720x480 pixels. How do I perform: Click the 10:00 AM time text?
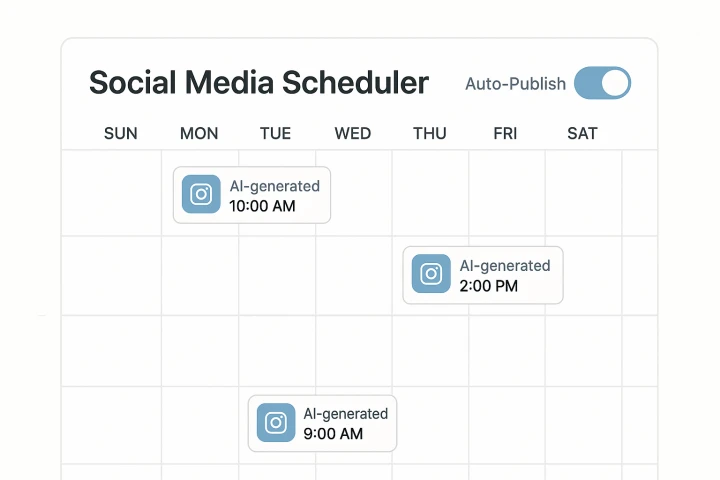point(262,206)
